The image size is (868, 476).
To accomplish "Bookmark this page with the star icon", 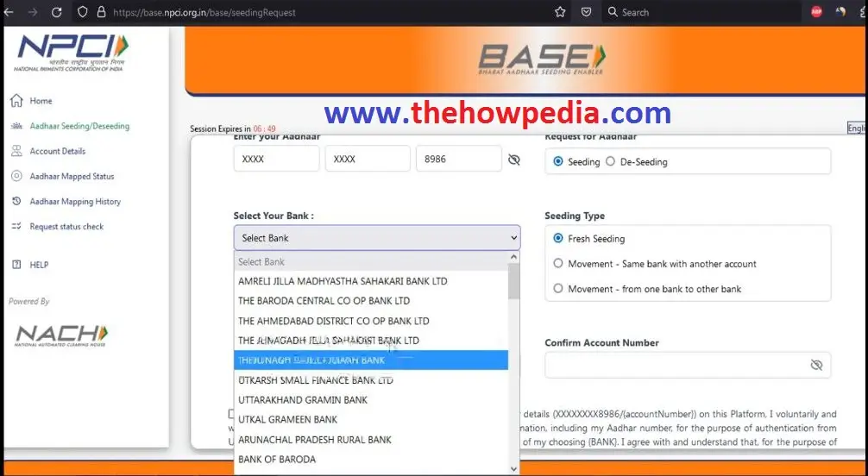I will [560, 12].
